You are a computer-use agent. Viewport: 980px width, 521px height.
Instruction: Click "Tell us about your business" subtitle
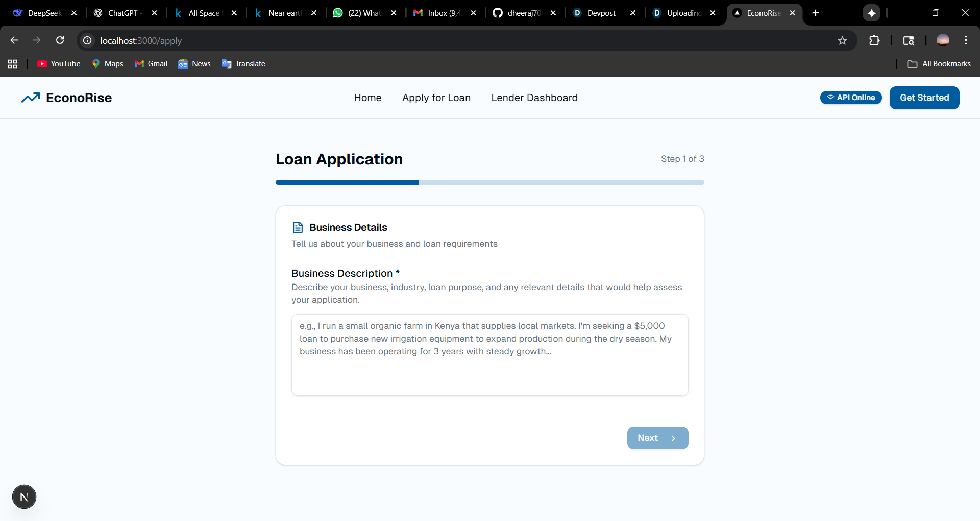coord(395,244)
